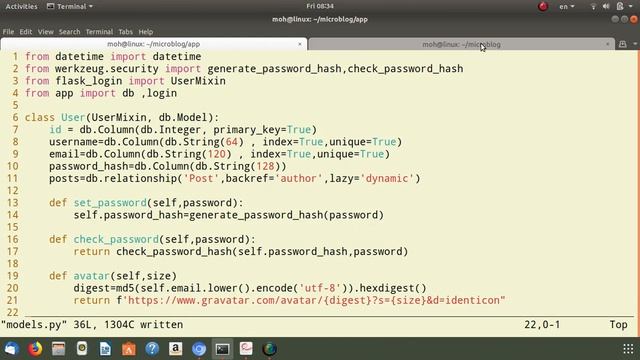Click the window title moh@linux: ~/microblog/app

point(320,19)
